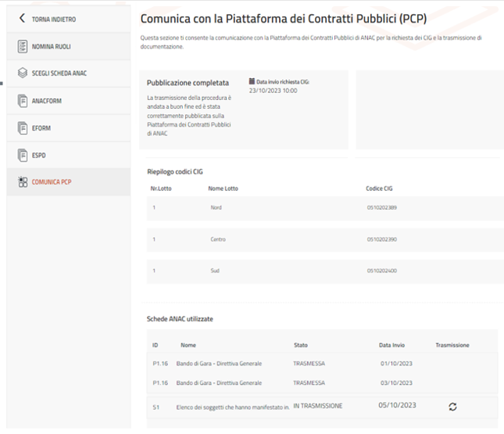Click the refresh transmission icon for S1
Image resolution: width=504 pixels, height=434 pixels.
pos(452,407)
